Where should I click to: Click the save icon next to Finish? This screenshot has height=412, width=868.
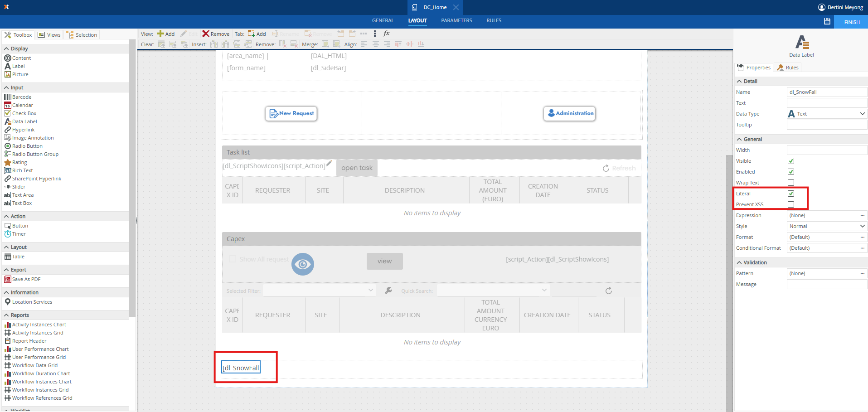pyautogui.click(x=827, y=22)
